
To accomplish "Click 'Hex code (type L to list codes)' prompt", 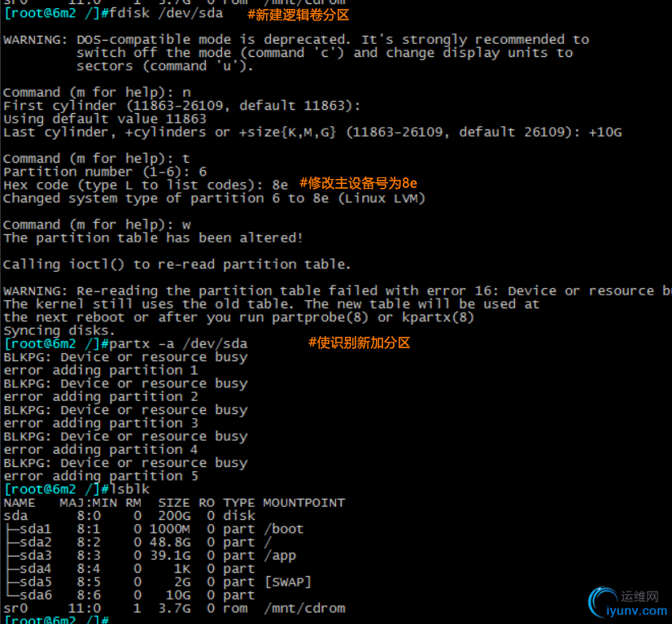I will 146,185.
